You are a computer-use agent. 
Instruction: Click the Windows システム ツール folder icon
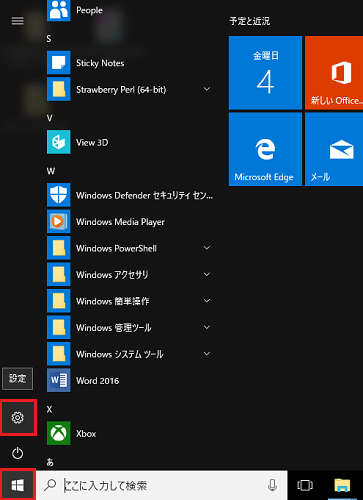point(59,354)
